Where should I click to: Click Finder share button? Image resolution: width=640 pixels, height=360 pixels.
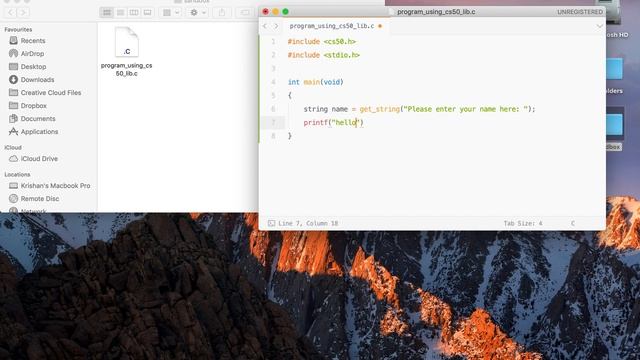(x=222, y=13)
